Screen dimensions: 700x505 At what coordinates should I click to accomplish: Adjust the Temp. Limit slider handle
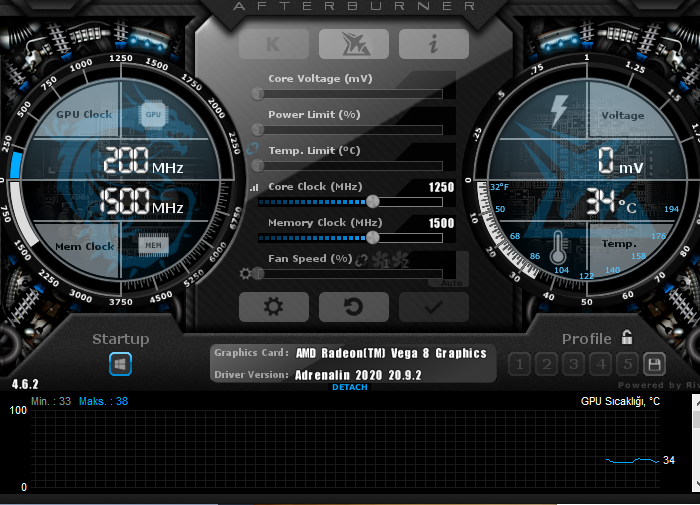click(258, 166)
